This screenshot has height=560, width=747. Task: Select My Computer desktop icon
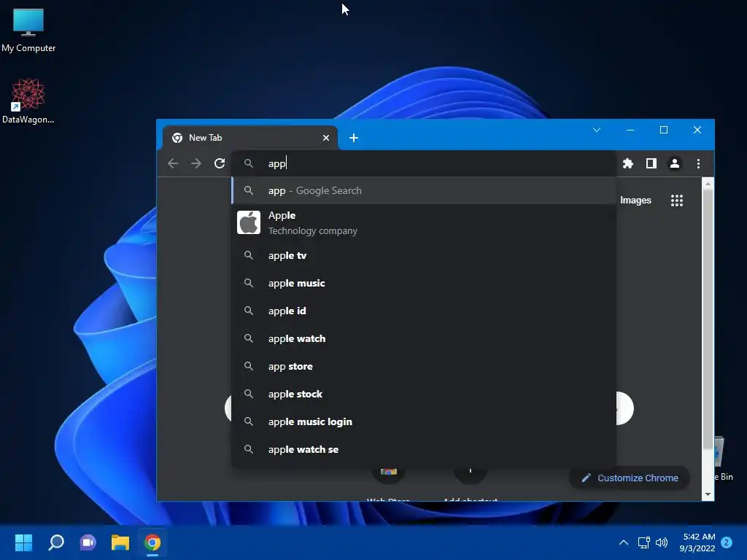(x=28, y=30)
